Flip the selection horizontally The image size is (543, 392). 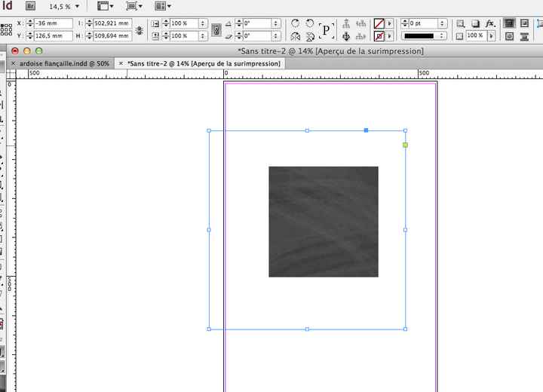pyautogui.click(x=295, y=36)
